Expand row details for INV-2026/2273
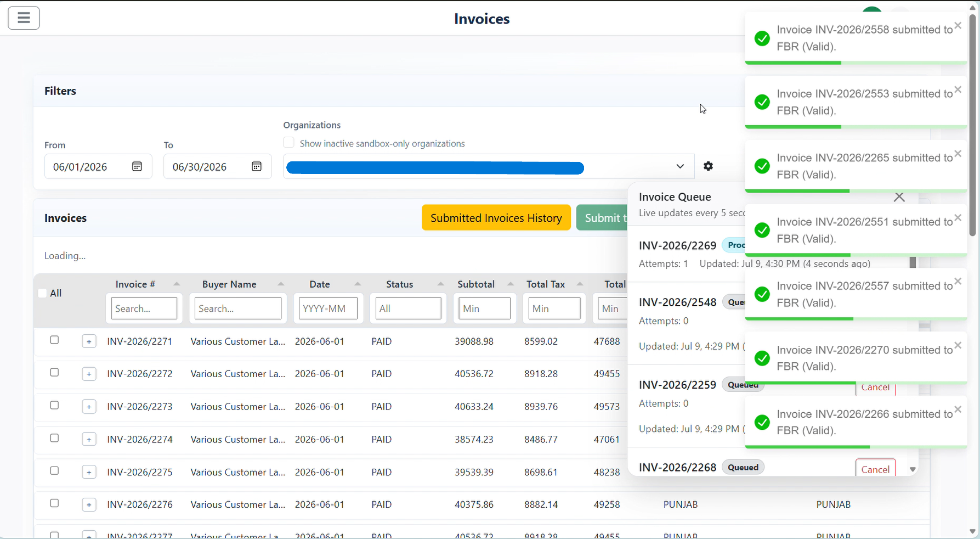Screen dimensions: 980x539 pyautogui.click(x=89, y=407)
